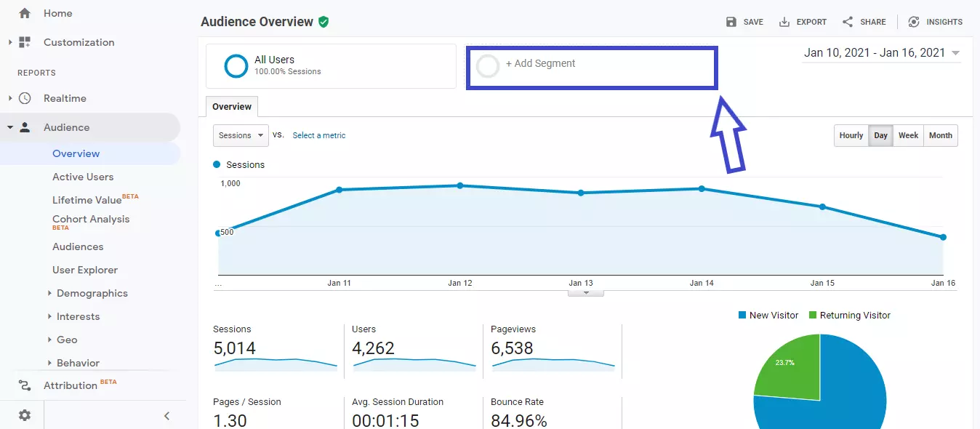Switch to the Overview tab
Viewport: 980px width, 429px height.
coord(231,106)
